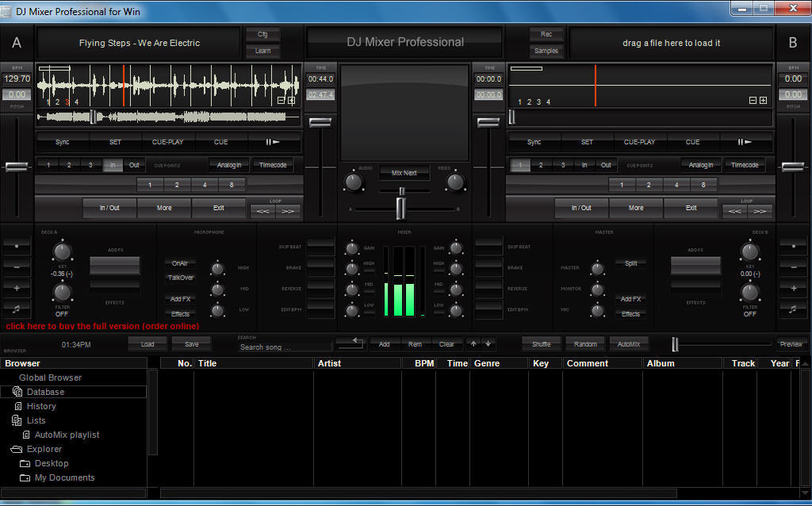Screen dimensions: 812x506
Task: Click More on deck B
Action: point(636,208)
